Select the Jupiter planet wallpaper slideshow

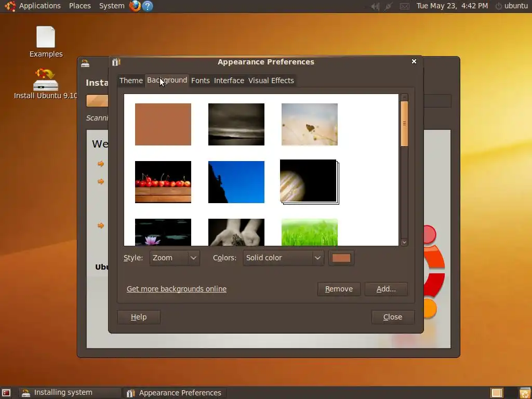[309, 181]
